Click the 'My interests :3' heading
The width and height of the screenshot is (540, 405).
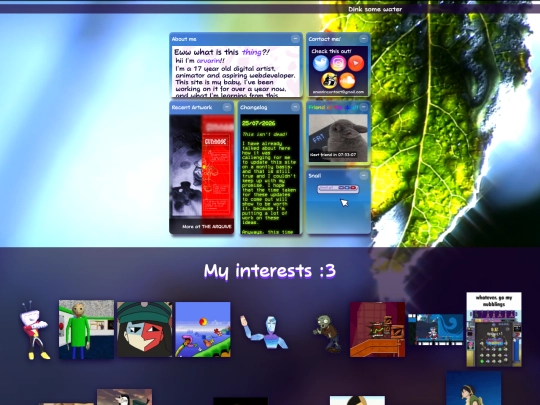point(270,271)
